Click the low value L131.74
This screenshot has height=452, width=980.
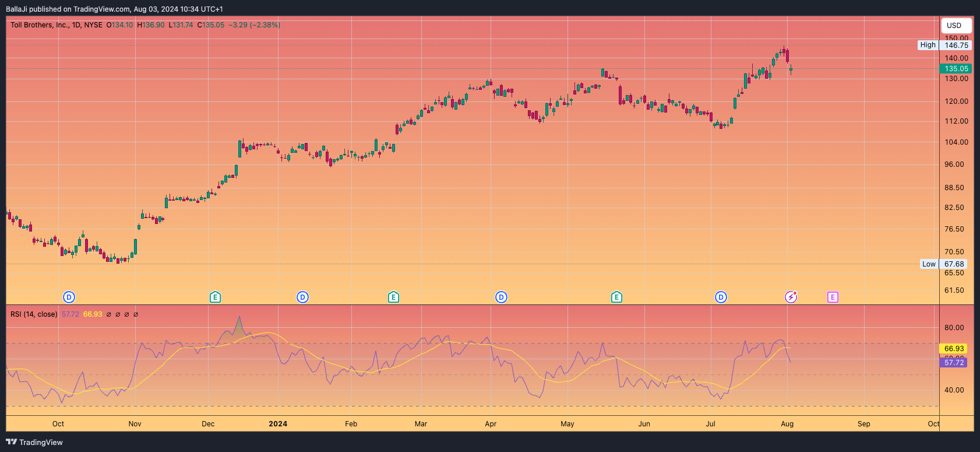(181, 25)
